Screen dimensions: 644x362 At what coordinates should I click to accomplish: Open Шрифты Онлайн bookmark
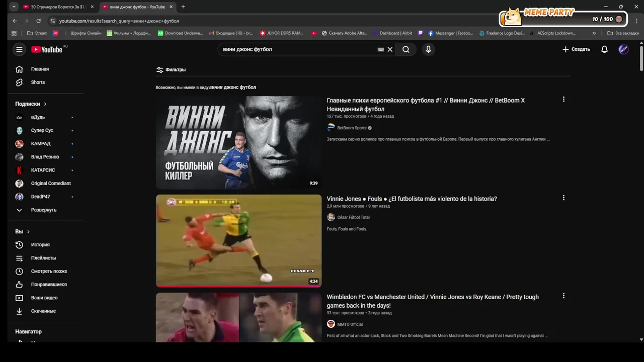(86, 33)
